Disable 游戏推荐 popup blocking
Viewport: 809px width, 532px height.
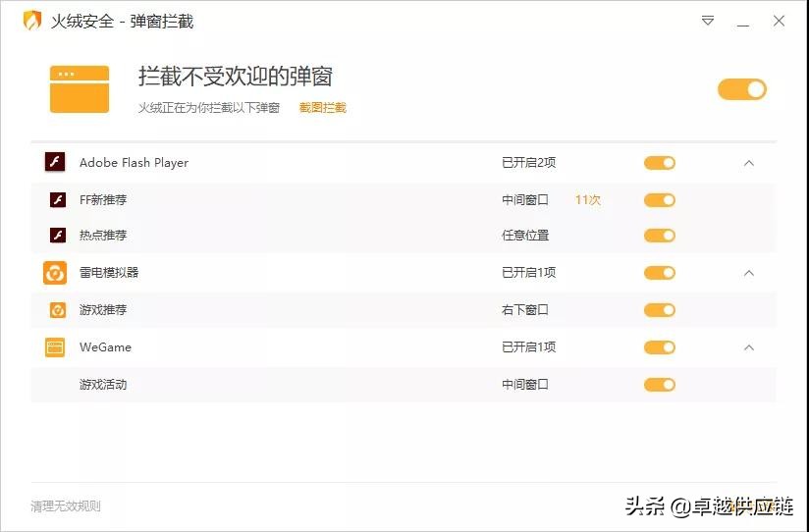tap(660, 310)
